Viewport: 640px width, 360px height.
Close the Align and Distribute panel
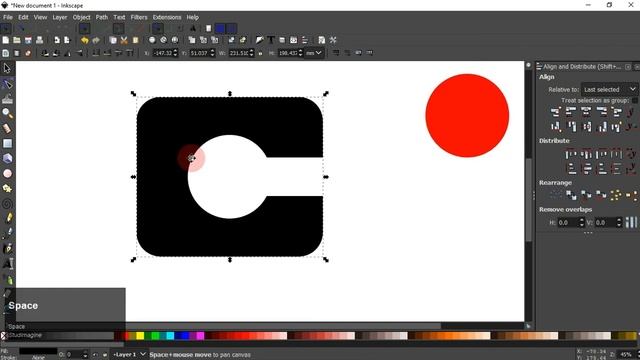coord(637,67)
